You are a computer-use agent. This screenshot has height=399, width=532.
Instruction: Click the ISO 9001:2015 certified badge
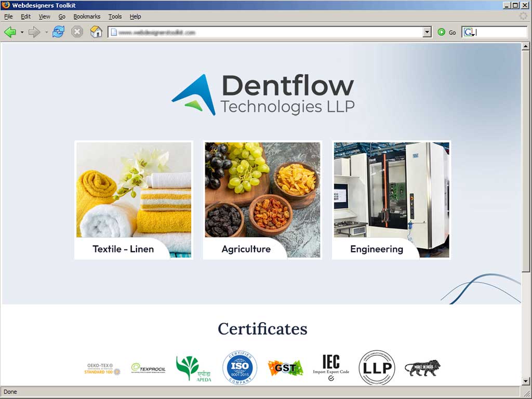pos(240,367)
